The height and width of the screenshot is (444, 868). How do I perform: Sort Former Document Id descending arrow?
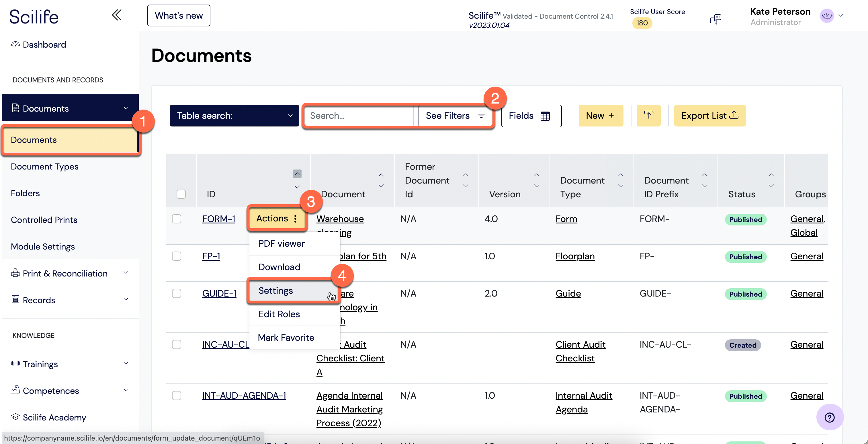(465, 186)
